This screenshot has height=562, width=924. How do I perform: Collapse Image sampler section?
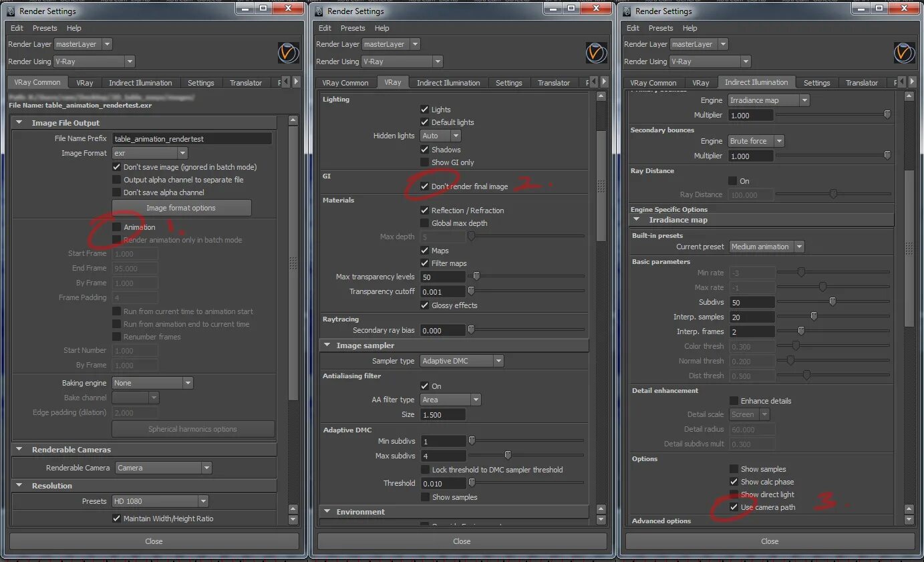click(327, 345)
